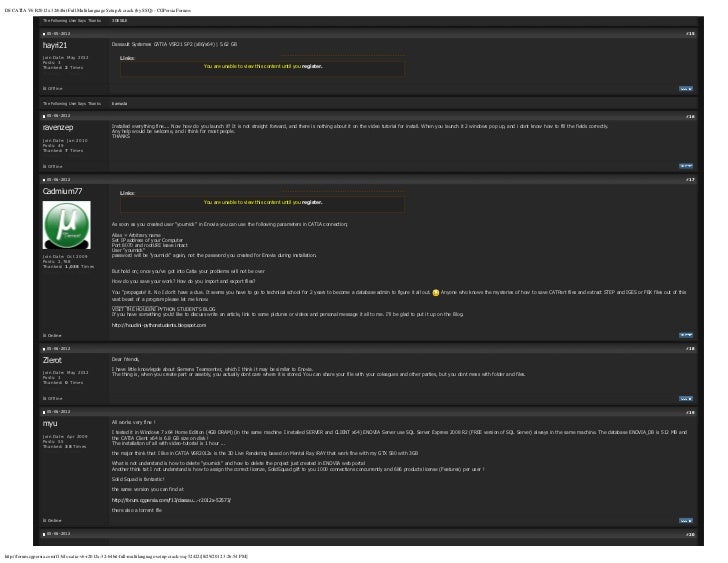Viewport: 728px width, 563px height.
Task: Open permalink for post #16
Action: [690, 116]
